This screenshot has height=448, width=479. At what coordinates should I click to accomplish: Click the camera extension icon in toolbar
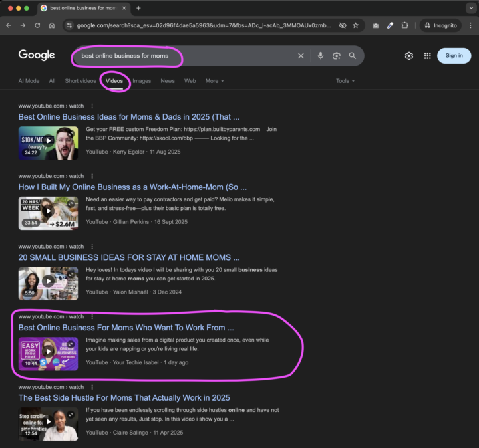(375, 25)
